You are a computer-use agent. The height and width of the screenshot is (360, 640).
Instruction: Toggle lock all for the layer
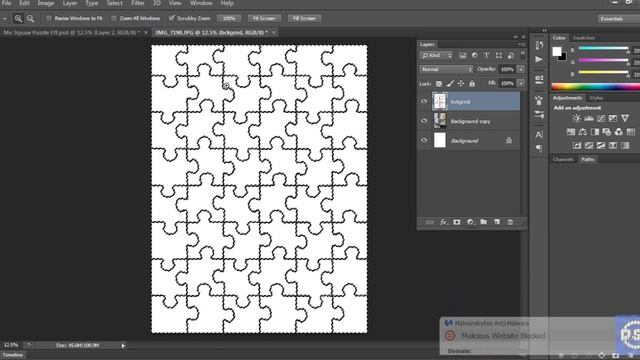tap(472, 83)
